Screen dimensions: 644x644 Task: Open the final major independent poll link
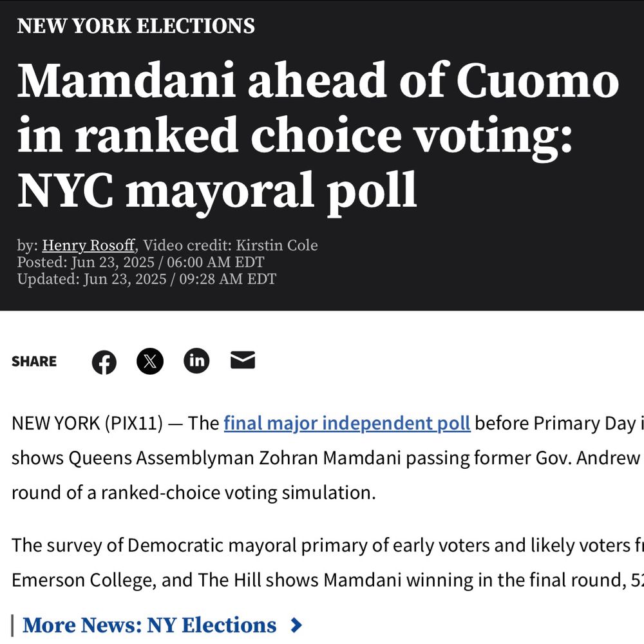click(347, 423)
